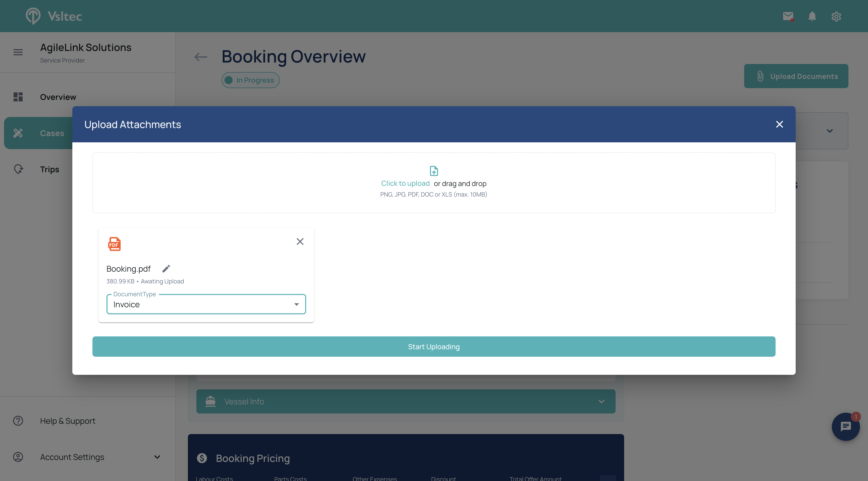The height and width of the screenshot is (481, 868).
Task: Open the mail inbox icon
Action: point(788,16)
